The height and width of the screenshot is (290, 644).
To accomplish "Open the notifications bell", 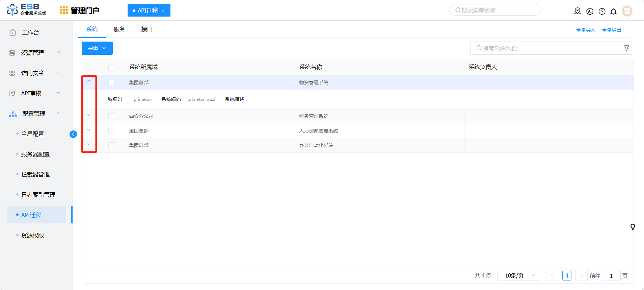I will (613, 11).
